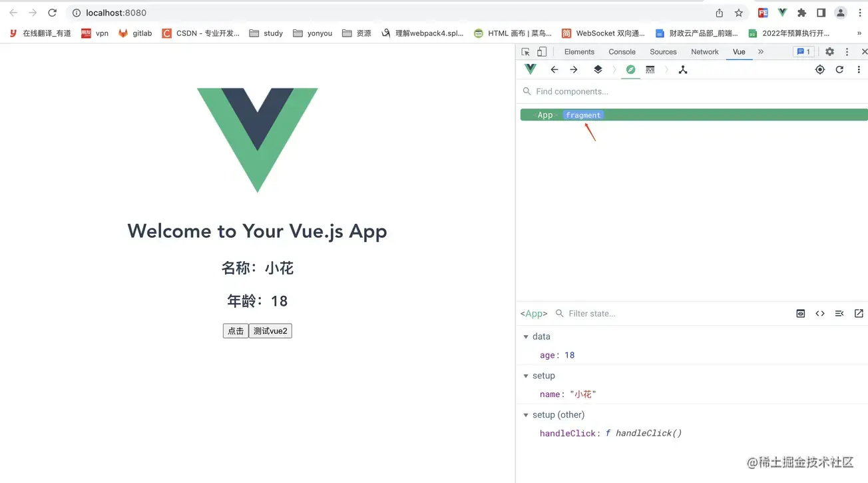
Task: Open the extensions puzzle icon
Action: (801, 13)
